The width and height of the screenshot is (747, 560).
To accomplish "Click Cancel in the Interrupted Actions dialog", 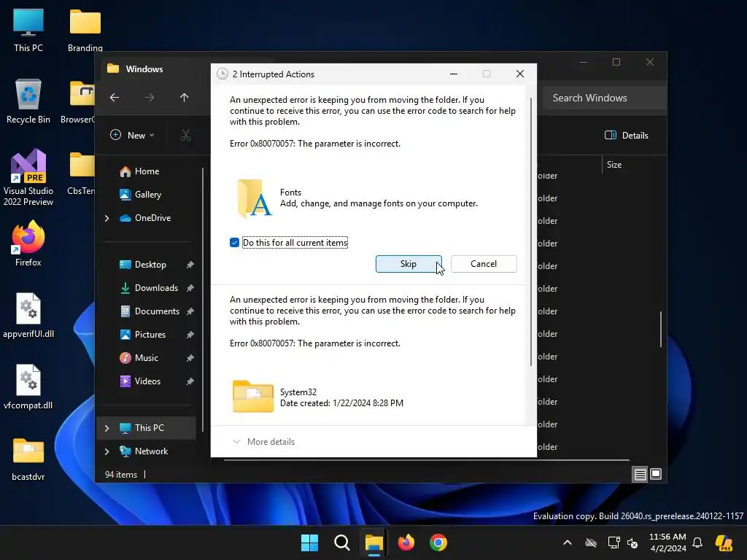I will (484, 264).
